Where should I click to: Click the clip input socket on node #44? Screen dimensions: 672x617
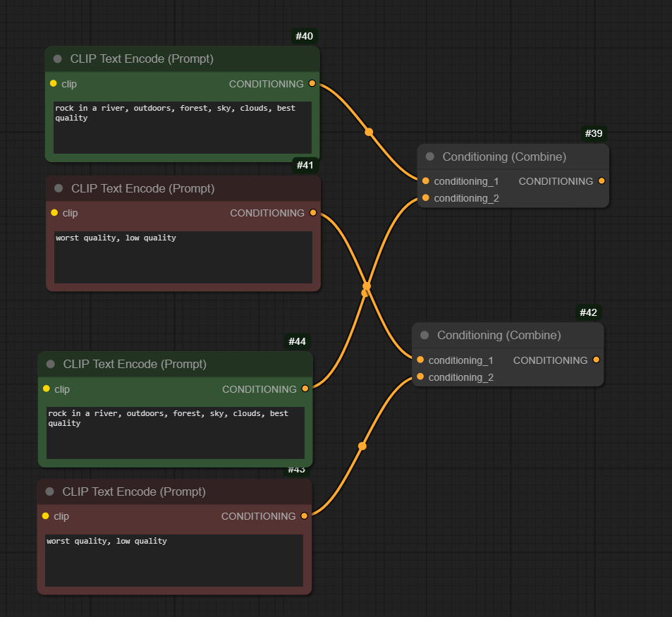[44, 389]
